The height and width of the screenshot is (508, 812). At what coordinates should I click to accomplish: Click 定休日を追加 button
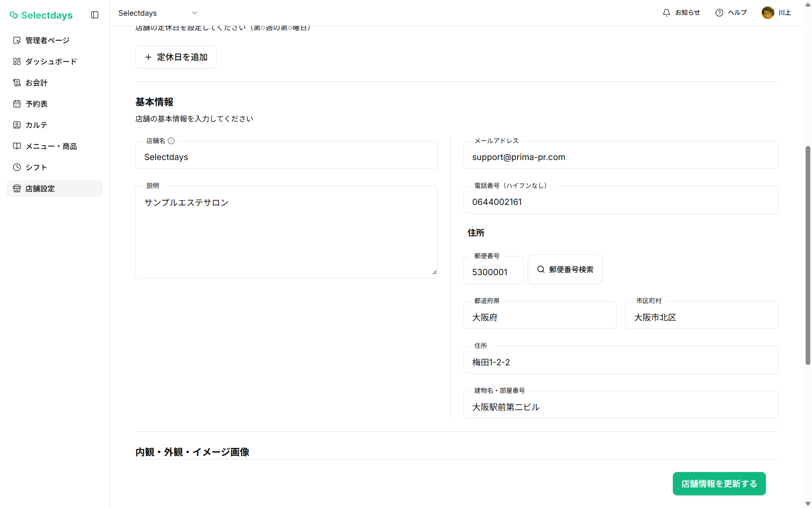click(x=176, y=57)
